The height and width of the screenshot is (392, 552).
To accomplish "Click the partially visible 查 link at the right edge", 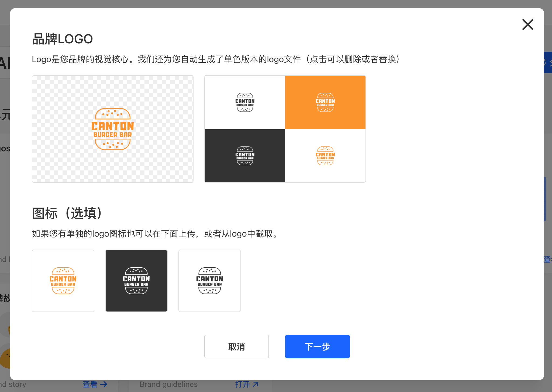I will [x=547, y=259].
